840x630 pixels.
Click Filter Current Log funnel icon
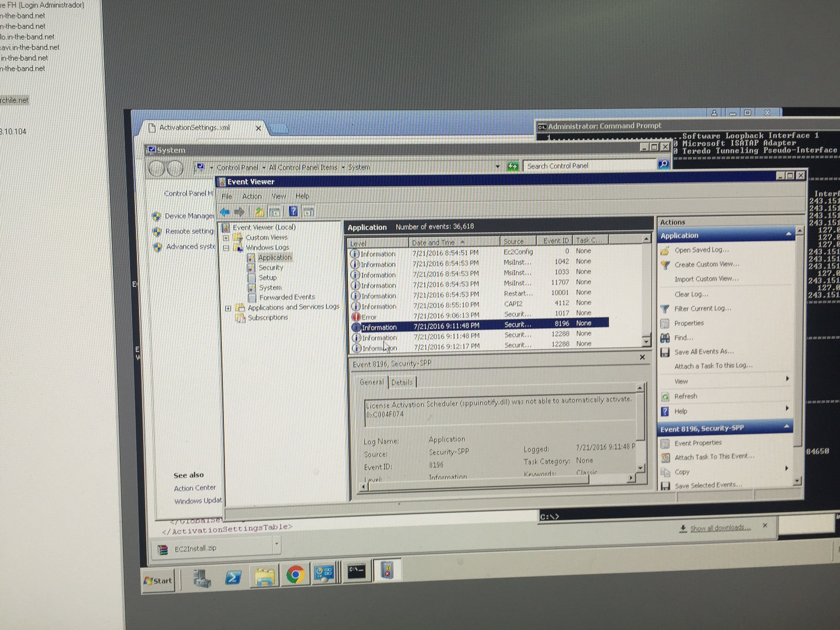click(x=665, y=309)
